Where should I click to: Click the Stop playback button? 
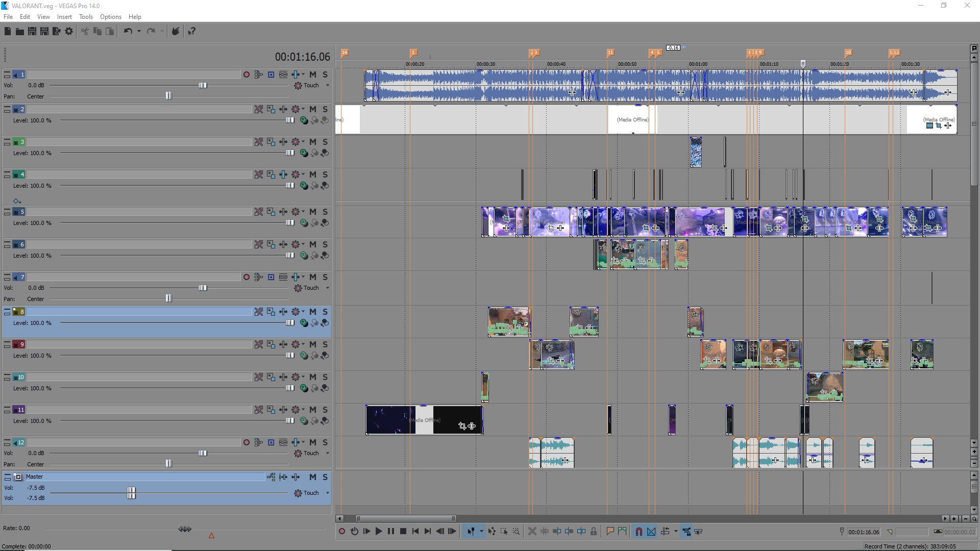[x=403, y=532]
